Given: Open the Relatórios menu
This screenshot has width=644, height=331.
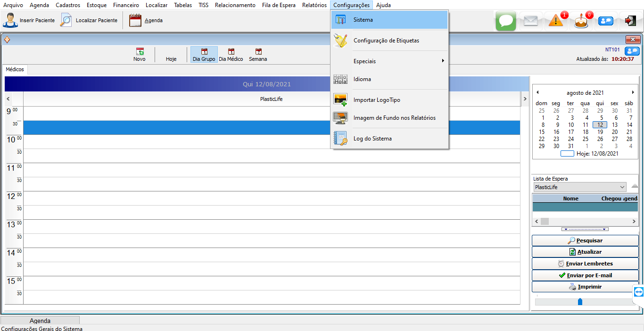Looking at the screenshot, I should tap(314, 5).
